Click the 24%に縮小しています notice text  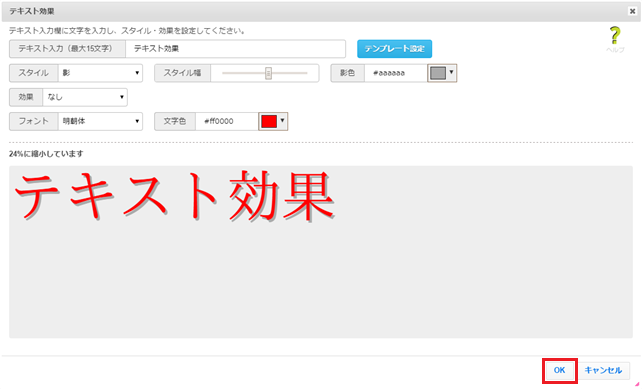(x=46, y=154)
